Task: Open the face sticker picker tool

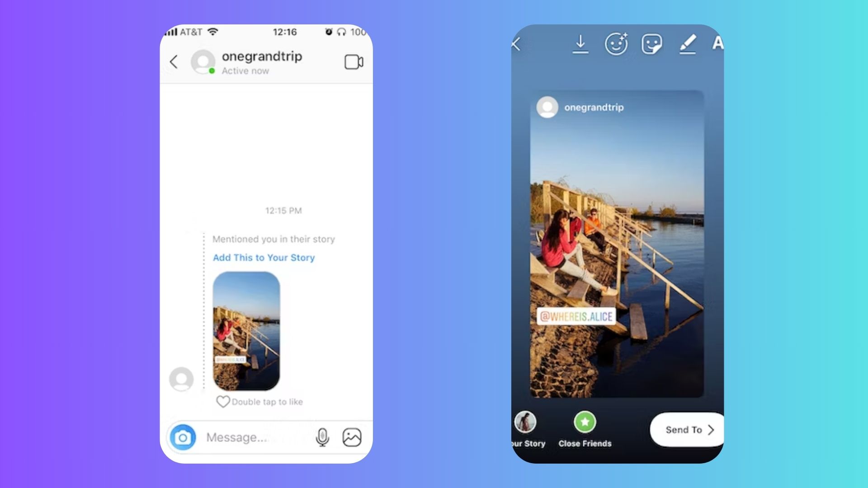Action: point(652,43)
